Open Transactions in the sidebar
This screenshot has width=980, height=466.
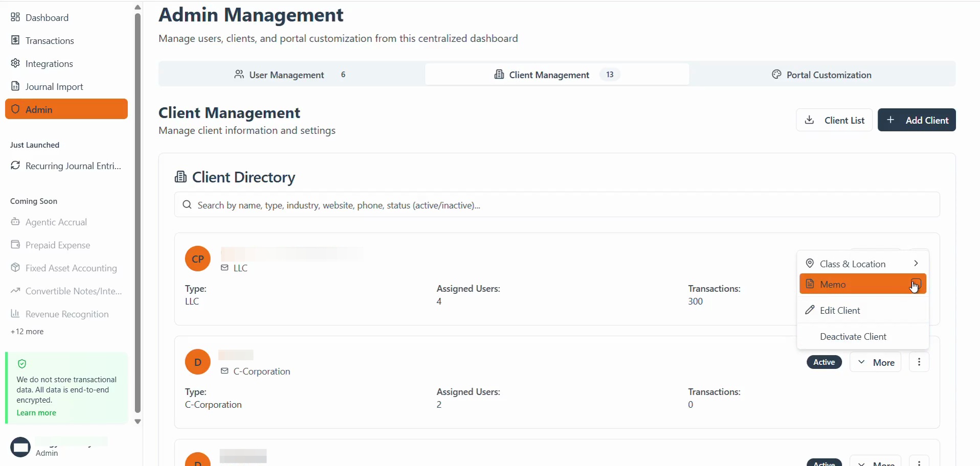66,40
